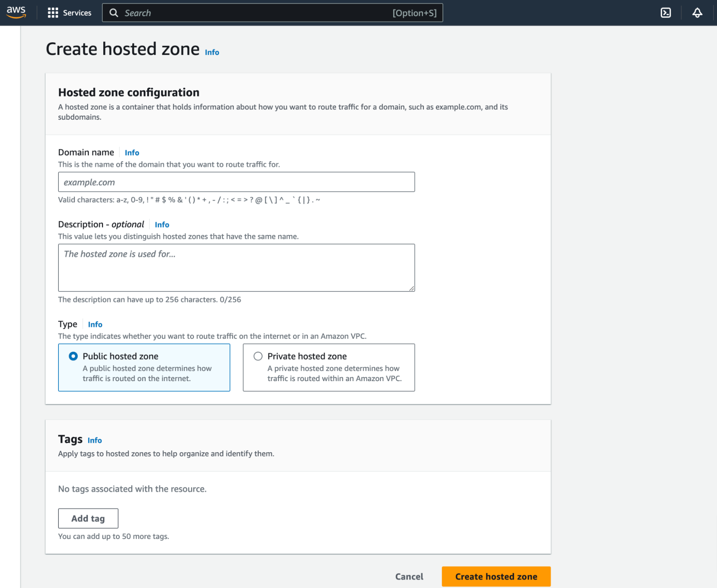Select the Public hosted zone radio button

click(72, 356)
